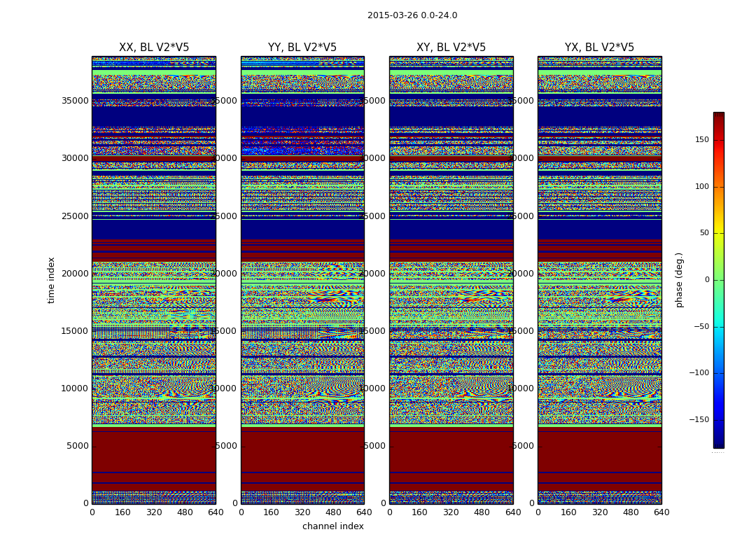735x560 pixels.
Task: Click XX plot time tick '10000'
Action: tap(75, 388)
